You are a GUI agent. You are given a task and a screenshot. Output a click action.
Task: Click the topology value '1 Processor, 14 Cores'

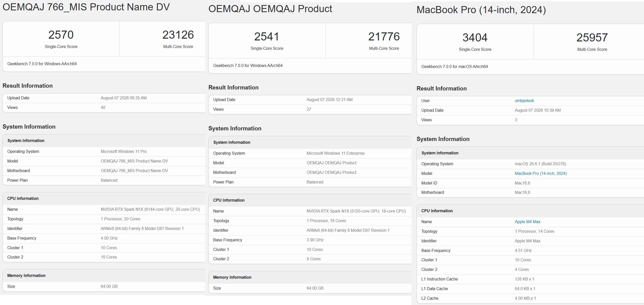pyautogui.click(x=535, y=231)
